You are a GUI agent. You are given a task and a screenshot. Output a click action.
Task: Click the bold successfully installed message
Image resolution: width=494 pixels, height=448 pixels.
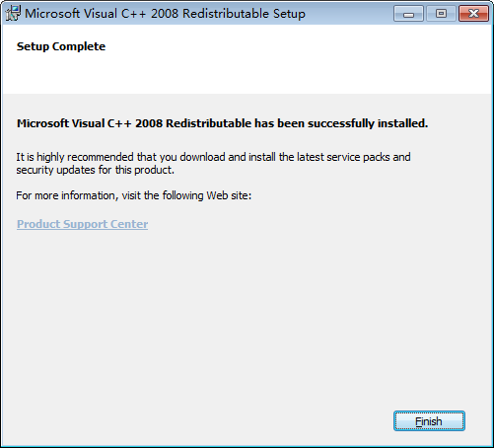tap(222, 123)
